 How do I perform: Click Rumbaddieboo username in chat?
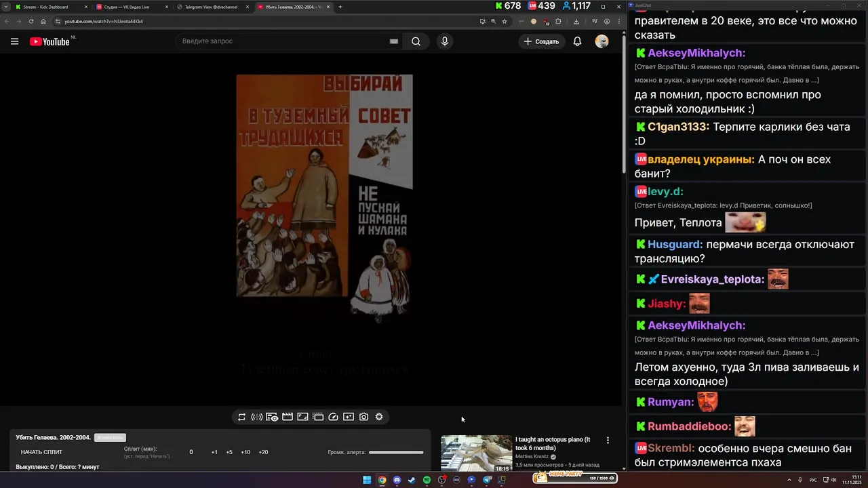point(690,426)
